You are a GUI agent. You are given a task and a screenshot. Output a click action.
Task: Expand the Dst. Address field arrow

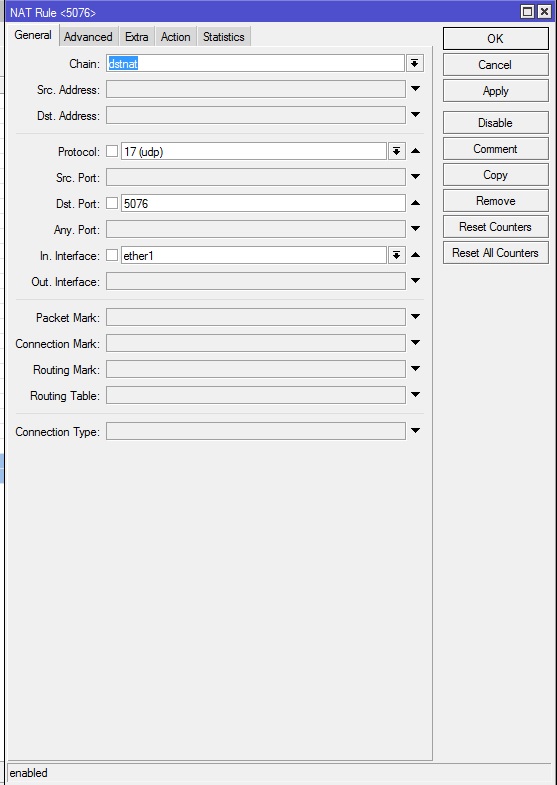pyautogui.click(x=415, y=115)
